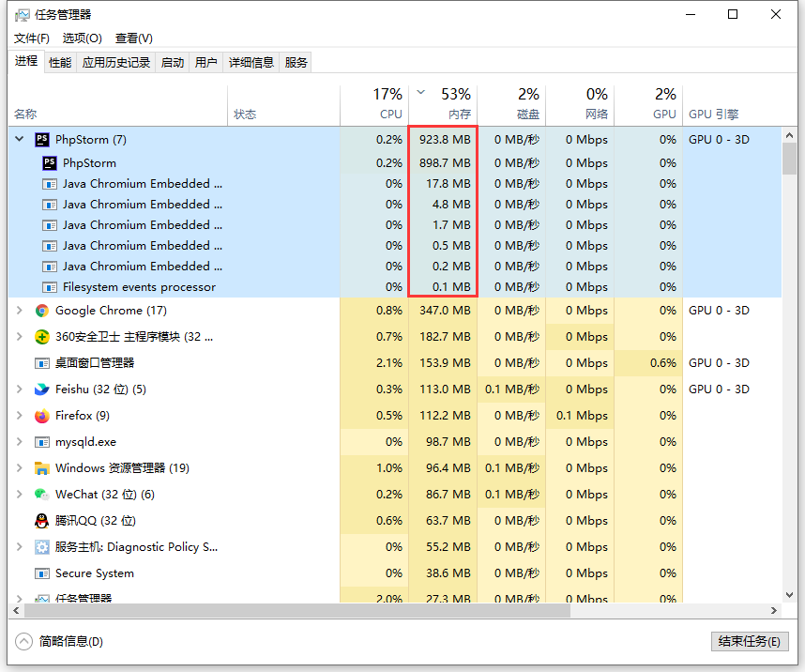Click the horizontal scrollbar right arrow
Viewport: 805px width, 672px height.
pyautogui.click(x=774, y=610)
